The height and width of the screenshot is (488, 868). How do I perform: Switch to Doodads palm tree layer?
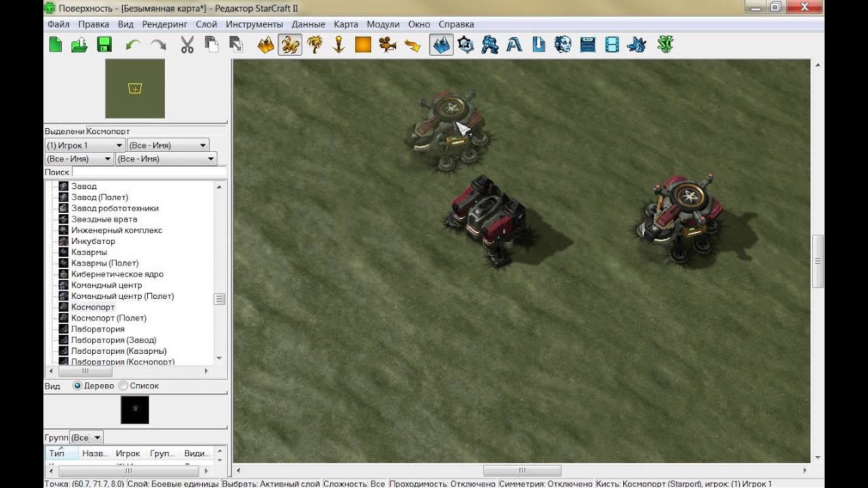(x=315, y=45)
